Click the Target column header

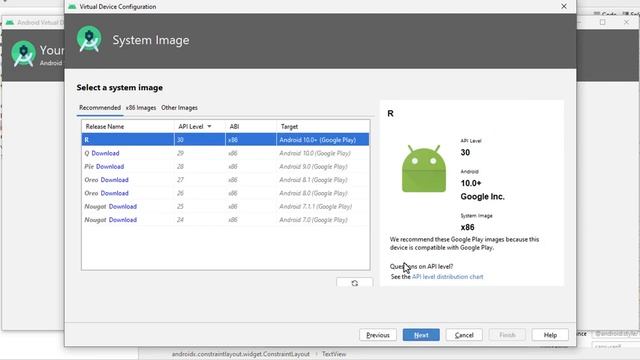323,127
